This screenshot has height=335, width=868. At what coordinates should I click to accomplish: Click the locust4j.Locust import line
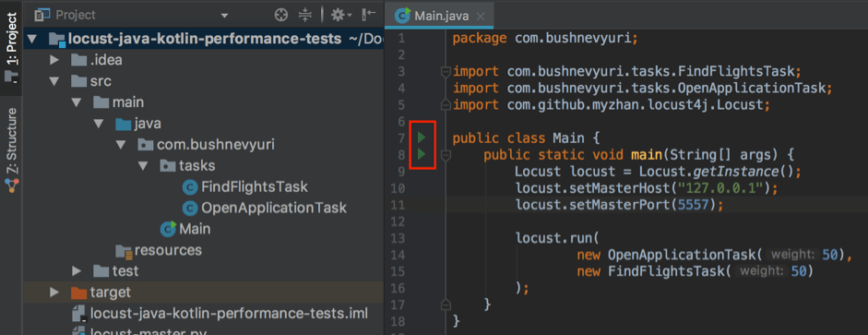coord(612,104)
